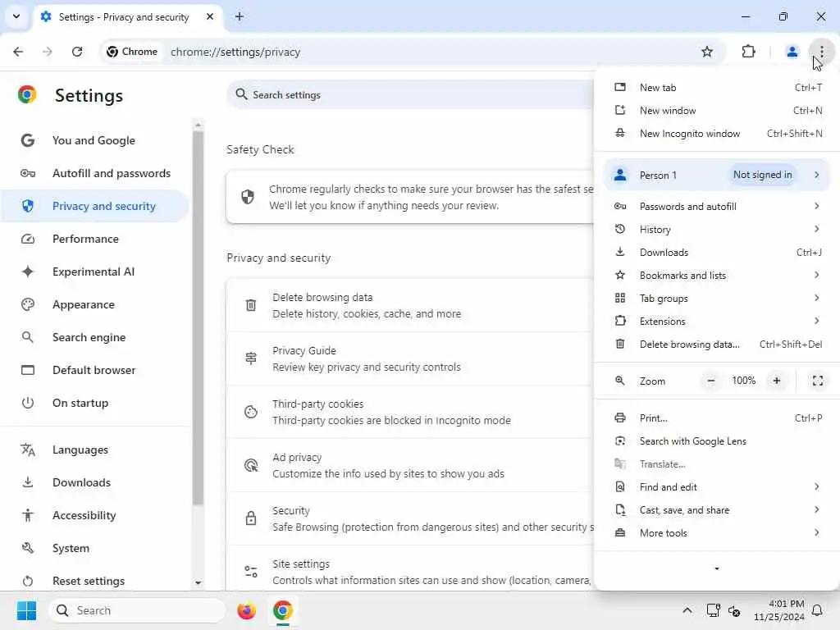Enter full screen via Zoom row icon
Viewport: 840px width, 630px height.
click(818, 381)
